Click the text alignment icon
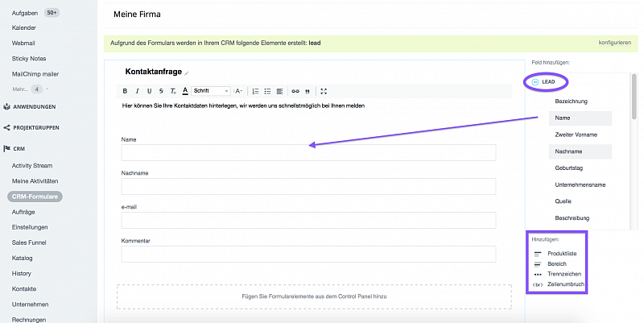 (x=279, y=91)
